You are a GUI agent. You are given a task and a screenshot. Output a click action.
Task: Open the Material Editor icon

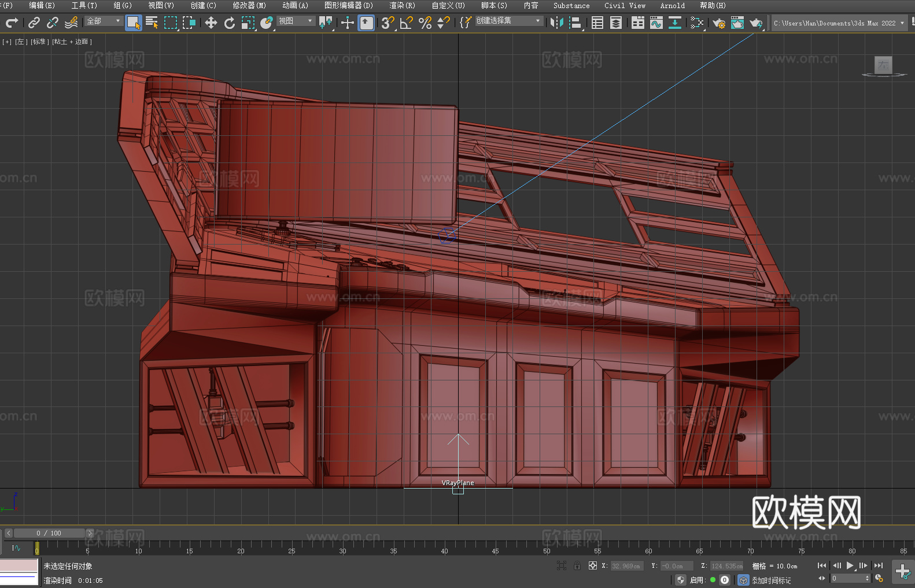(x=697, y=23)
